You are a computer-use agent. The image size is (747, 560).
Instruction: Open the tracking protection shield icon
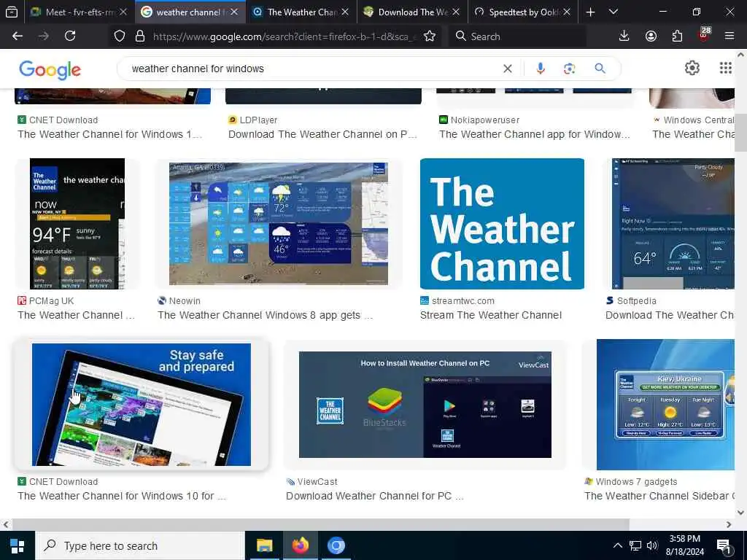pos(120,36)
